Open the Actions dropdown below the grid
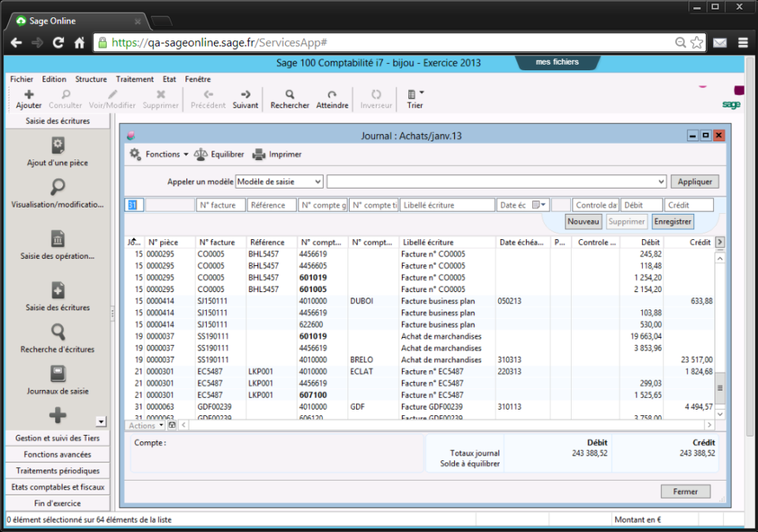The image size is (758, 532). click(145, 425)
